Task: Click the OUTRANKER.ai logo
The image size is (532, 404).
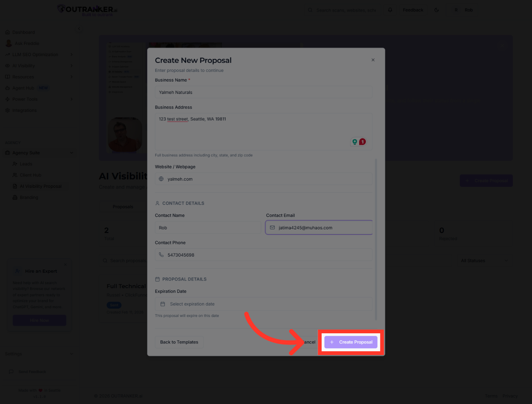Action: pos(87,10)
